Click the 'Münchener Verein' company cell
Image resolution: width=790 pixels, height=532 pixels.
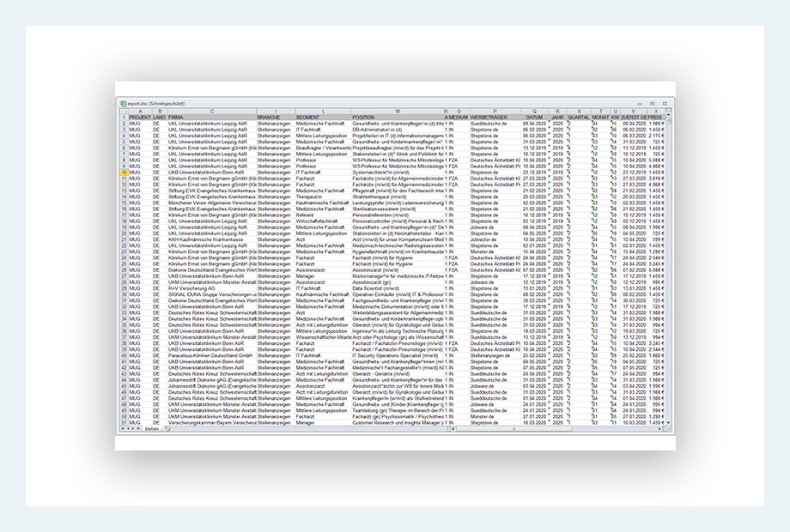(212, 203)
